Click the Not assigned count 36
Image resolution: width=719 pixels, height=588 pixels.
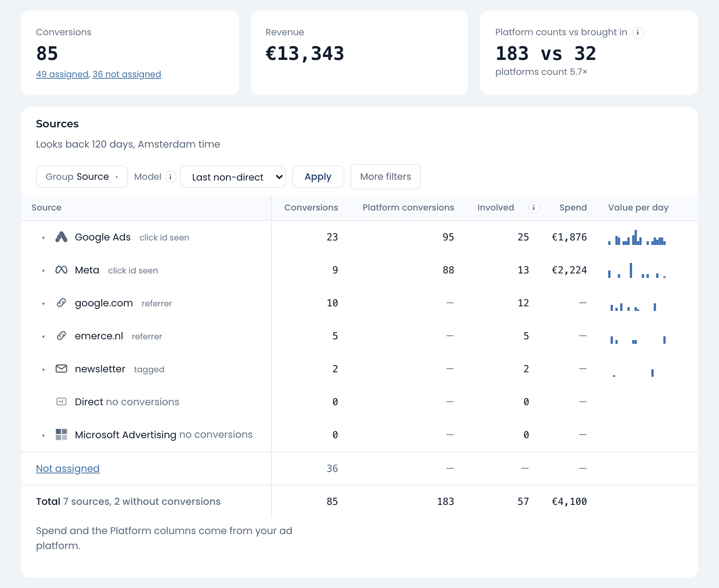coord(332,469)
